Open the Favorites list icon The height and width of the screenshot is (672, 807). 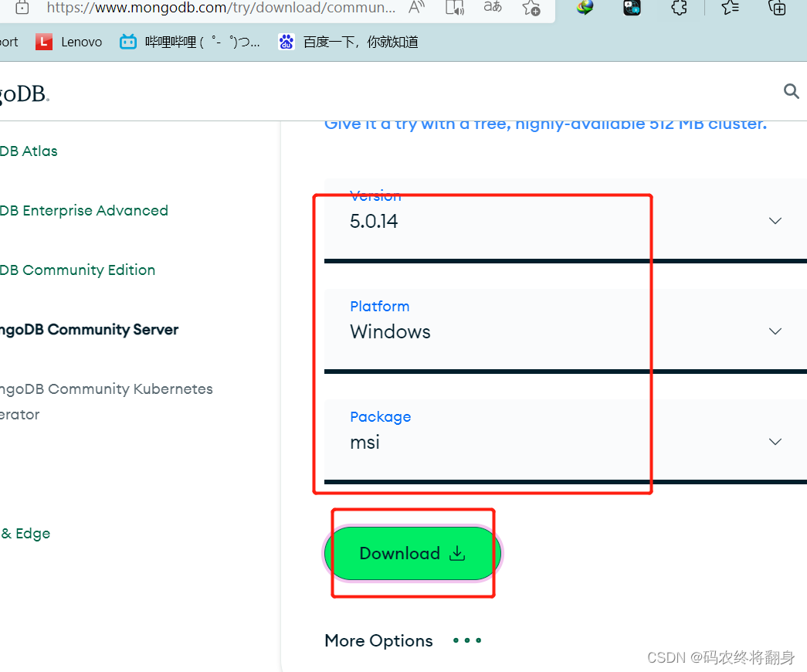[731, 7]
